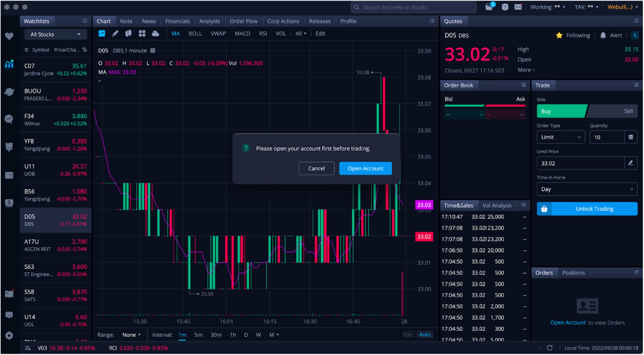Open the All Stocks watchlist dropdown
The image size is (644, 355).
pos(55,34)
